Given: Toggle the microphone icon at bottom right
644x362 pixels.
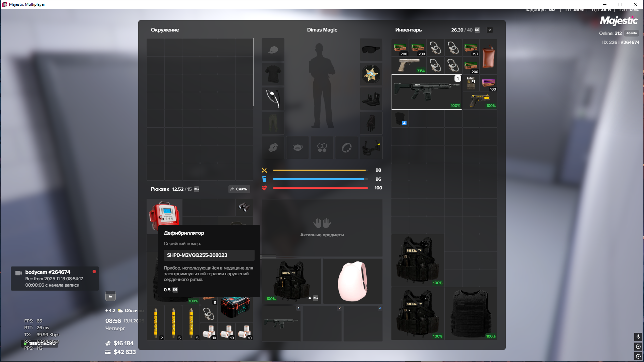Looking at the screenshot, I should 638,337.
